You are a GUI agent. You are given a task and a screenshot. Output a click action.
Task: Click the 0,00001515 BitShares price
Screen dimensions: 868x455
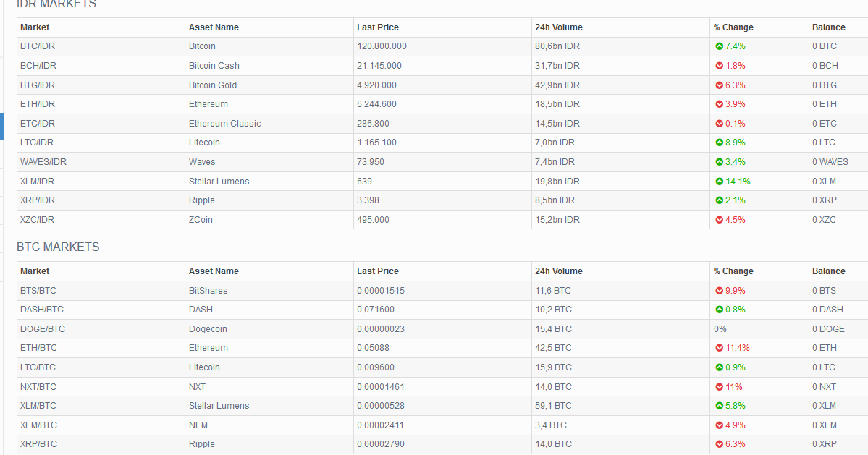[x=381, y=291]
